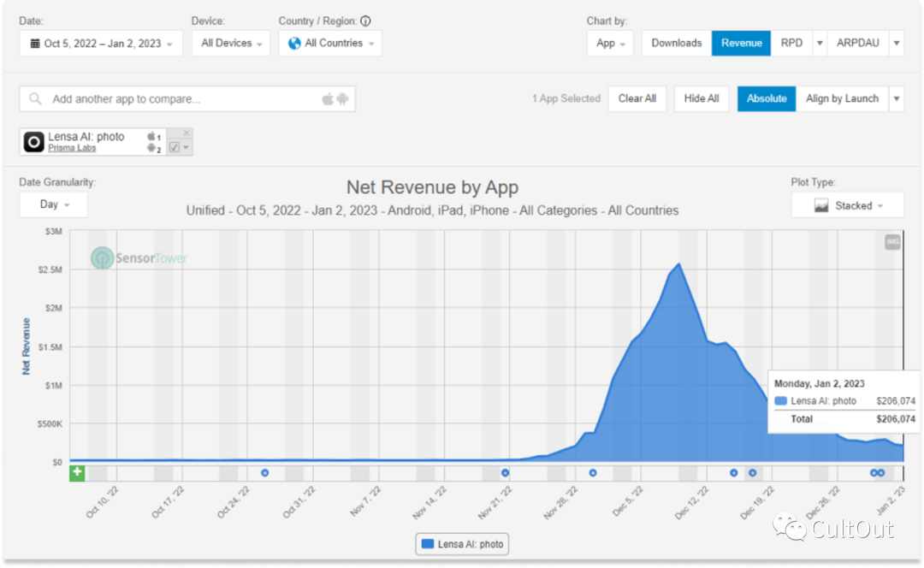Click the $2.5M y-axis label

pos(50,269)
